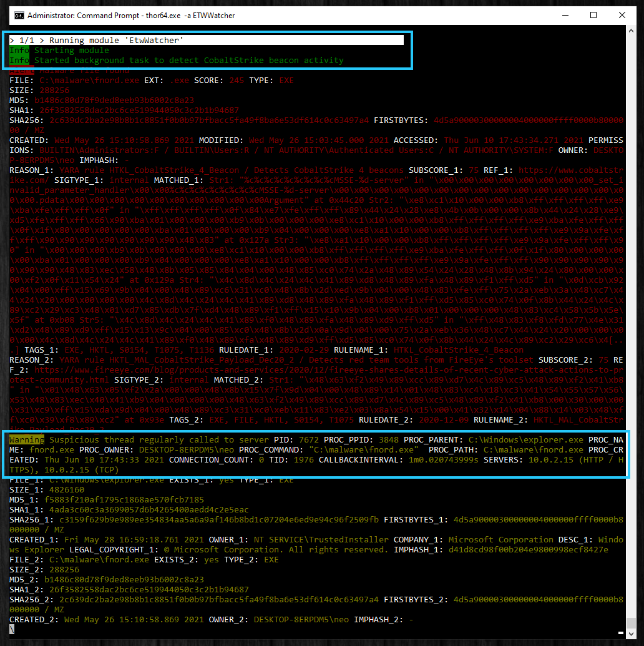
Task: Click the SCORE value 245
Action: coord(237,81)
